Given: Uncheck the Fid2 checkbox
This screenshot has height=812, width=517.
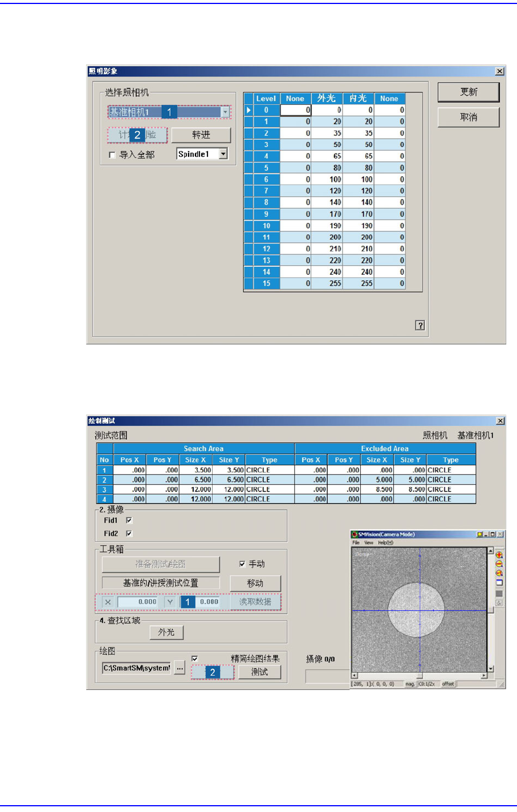Looking at the screenshot, I should [x=129, y=533].
